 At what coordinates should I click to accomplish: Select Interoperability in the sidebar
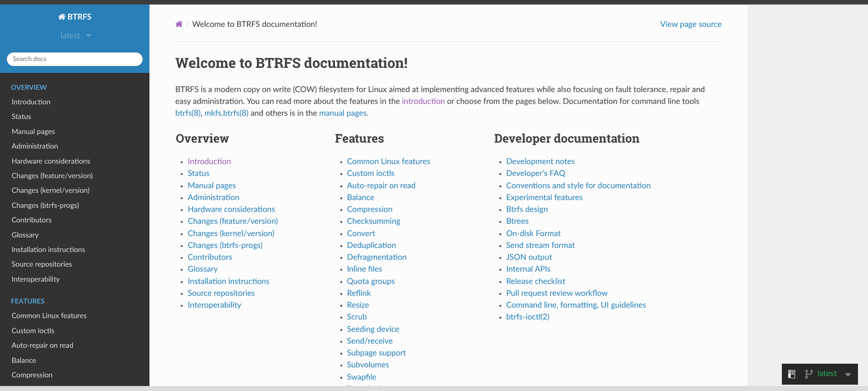tap(36, 279)
